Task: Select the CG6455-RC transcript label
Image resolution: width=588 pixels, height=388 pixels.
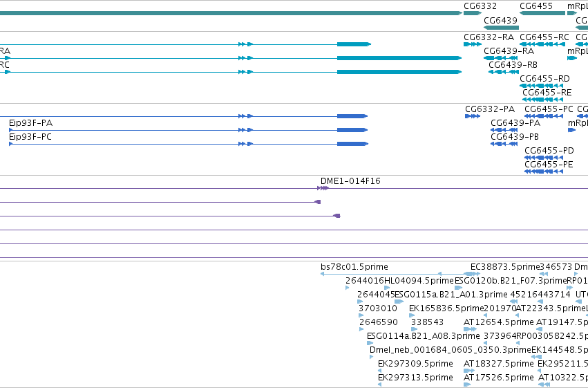Action: (x=544, y=37)
